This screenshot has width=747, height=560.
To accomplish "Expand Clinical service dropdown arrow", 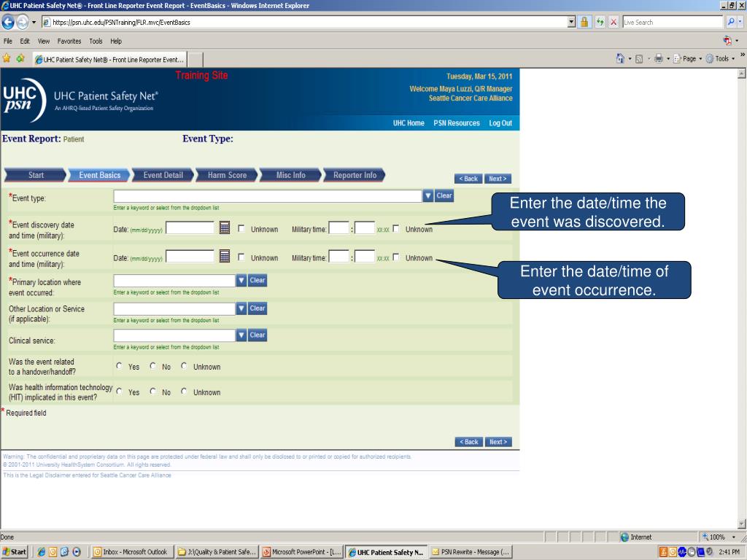I will point(241,335).
